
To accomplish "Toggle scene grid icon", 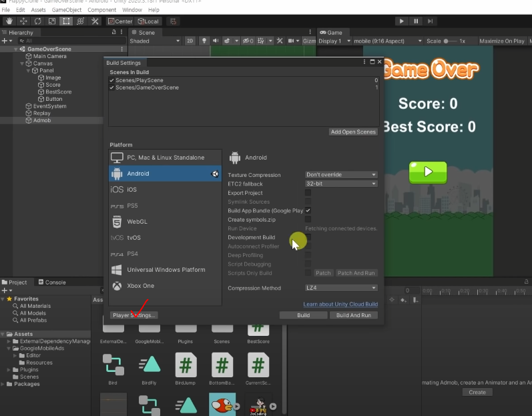I will point(260,41).
